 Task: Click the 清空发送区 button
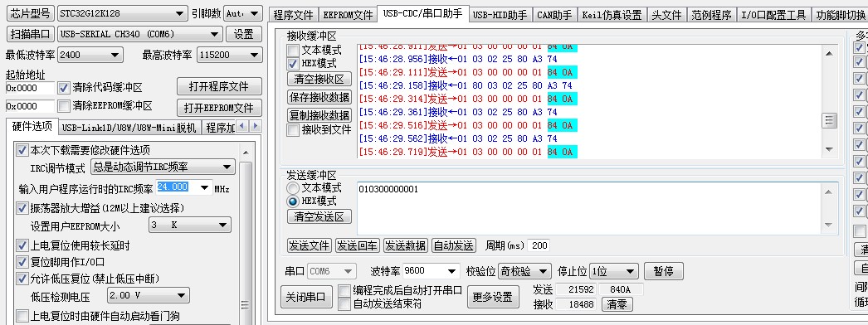click(319, 216)
